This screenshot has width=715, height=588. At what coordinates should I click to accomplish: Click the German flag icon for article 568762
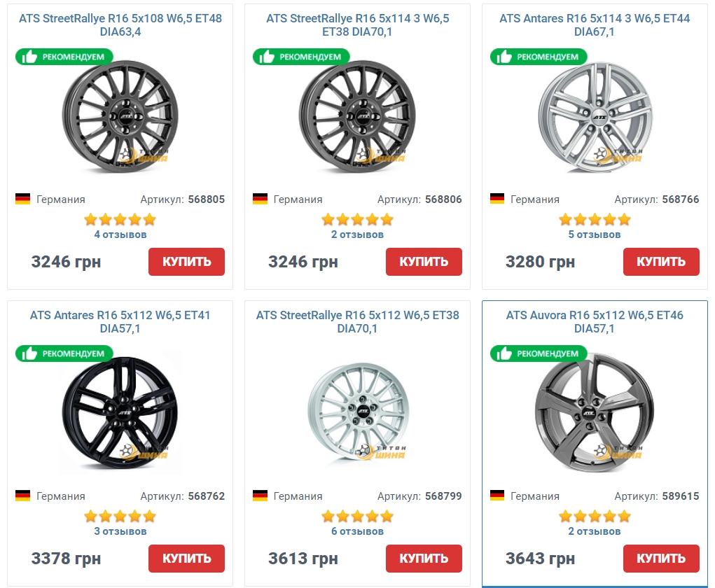point(22,496)
